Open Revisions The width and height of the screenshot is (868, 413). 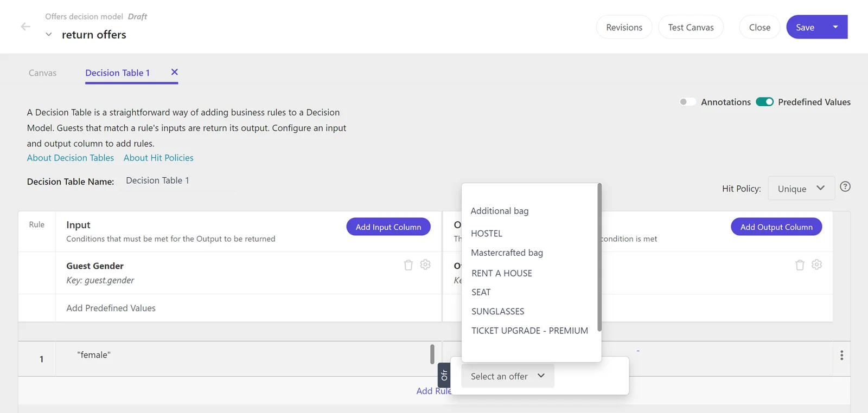tap(624, 27)
